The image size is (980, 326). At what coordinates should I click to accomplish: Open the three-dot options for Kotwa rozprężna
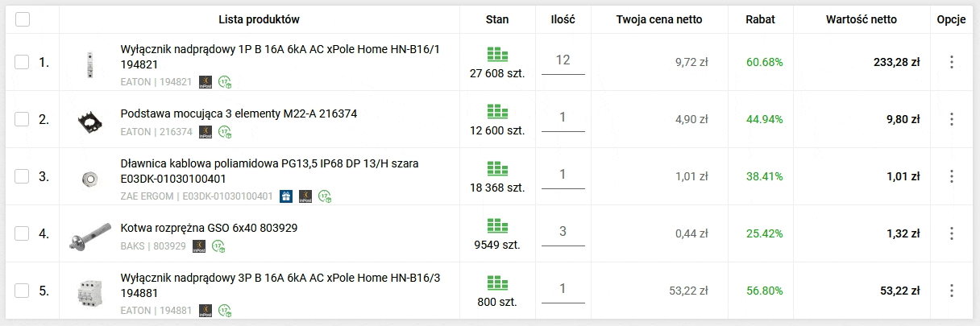(951, 233)
